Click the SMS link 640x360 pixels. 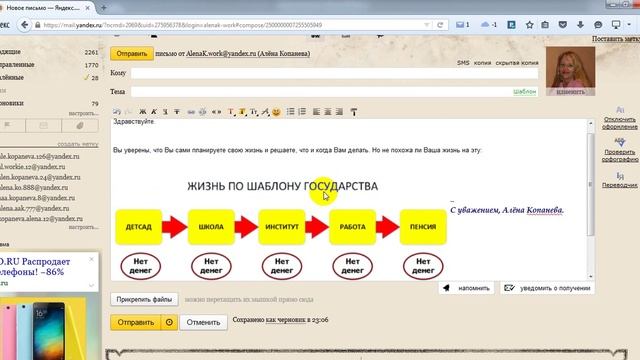tap(463, 63)
